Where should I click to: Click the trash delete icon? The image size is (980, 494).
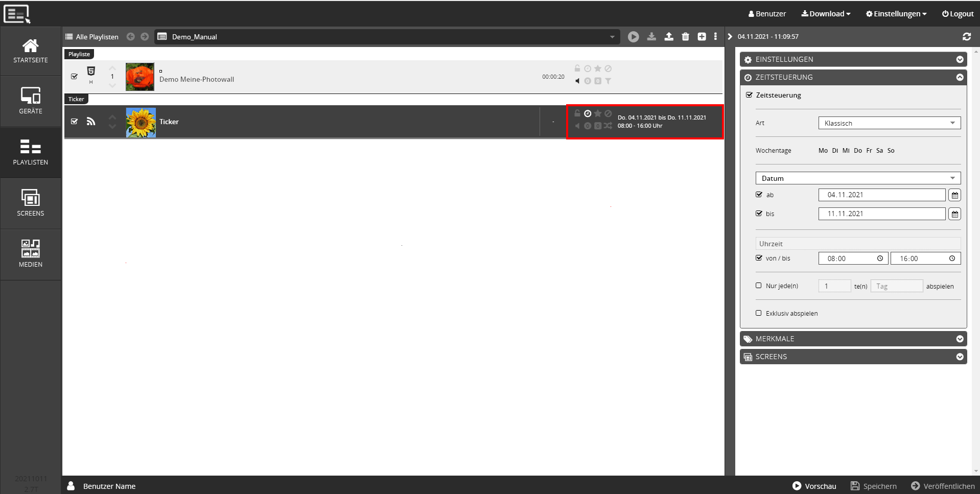(685, 37)
